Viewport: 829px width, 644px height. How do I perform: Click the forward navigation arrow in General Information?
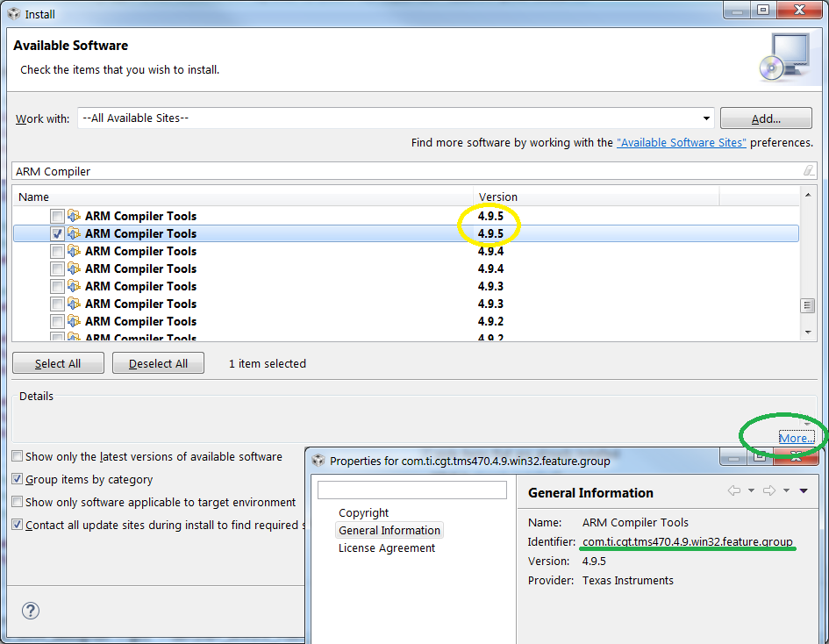click(769, 491)
